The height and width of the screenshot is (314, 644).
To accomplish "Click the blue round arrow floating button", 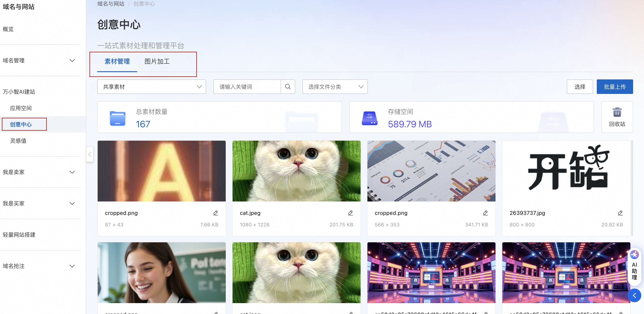I will pyautogui.click(x=634, y=296).
